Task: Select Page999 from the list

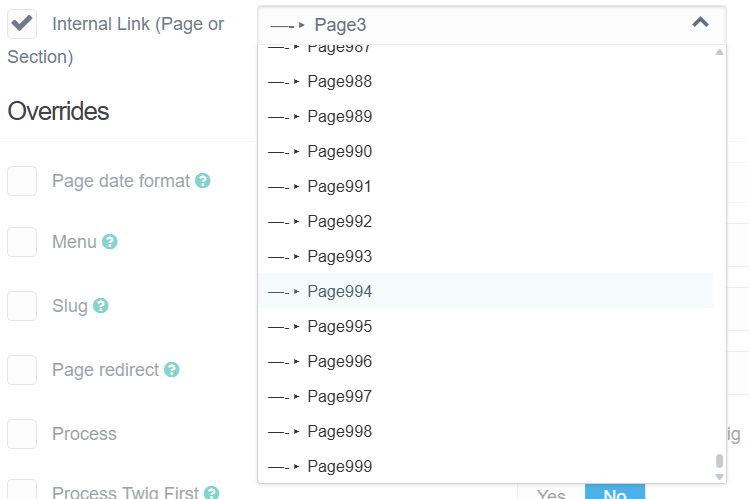Action: (485, 466)
